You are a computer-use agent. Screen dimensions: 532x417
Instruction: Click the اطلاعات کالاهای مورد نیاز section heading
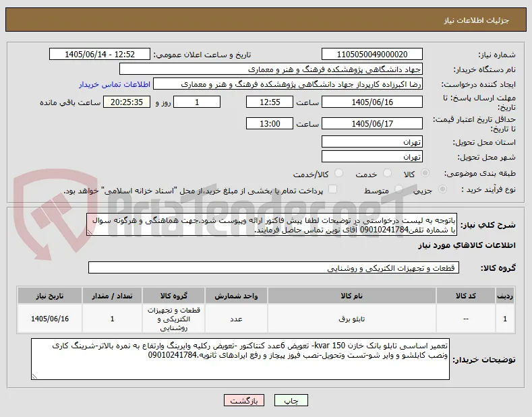[x=467, y=245]
